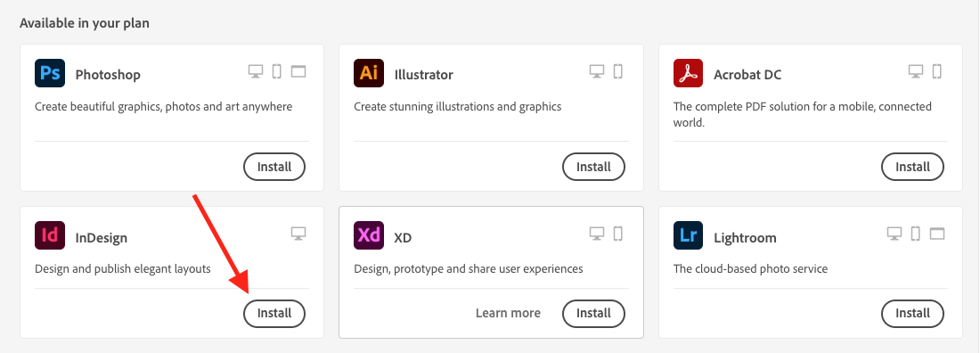Install XD
980x353 pixels.
pos(593,314)
